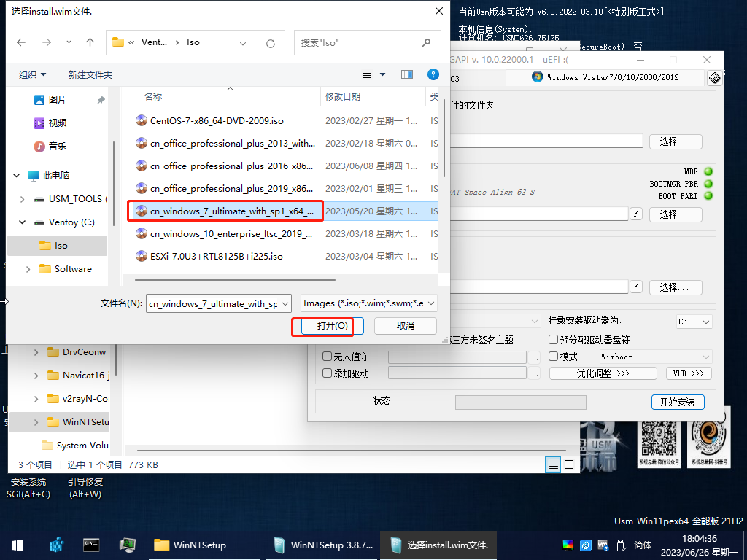Image resolution: width=747 pixels, height=560 pixels.
Task: Click 安装系统 SGI(Alt+C) desktop shortcut
Action: [28, 488]
